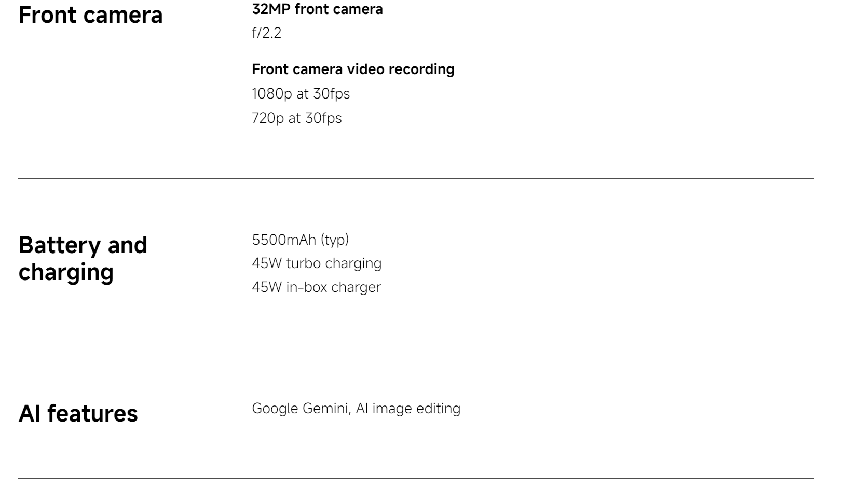Click "30fps" in the 1080p line

click(331, 94)
